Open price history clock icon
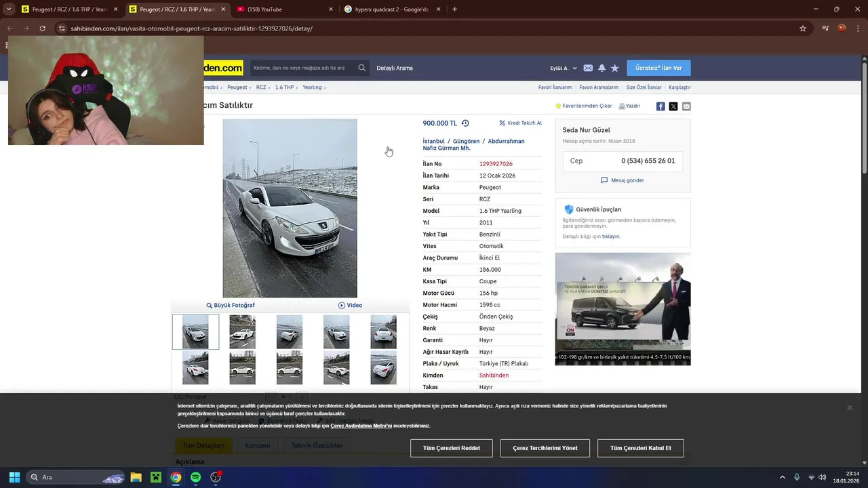The image size is (868, 488). coord(465,123)
